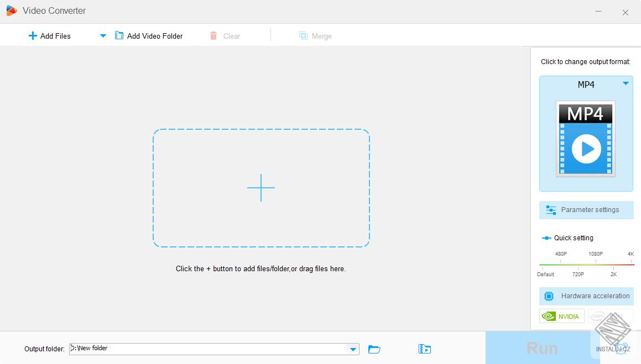Click the plus area to add files

261,188
